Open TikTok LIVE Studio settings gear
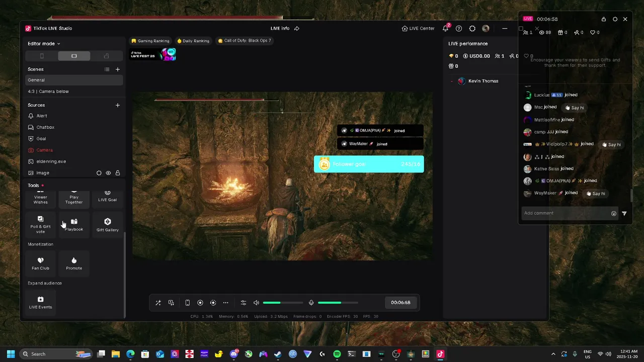Screen dimensions: 644x362 (x=472, y=28)
